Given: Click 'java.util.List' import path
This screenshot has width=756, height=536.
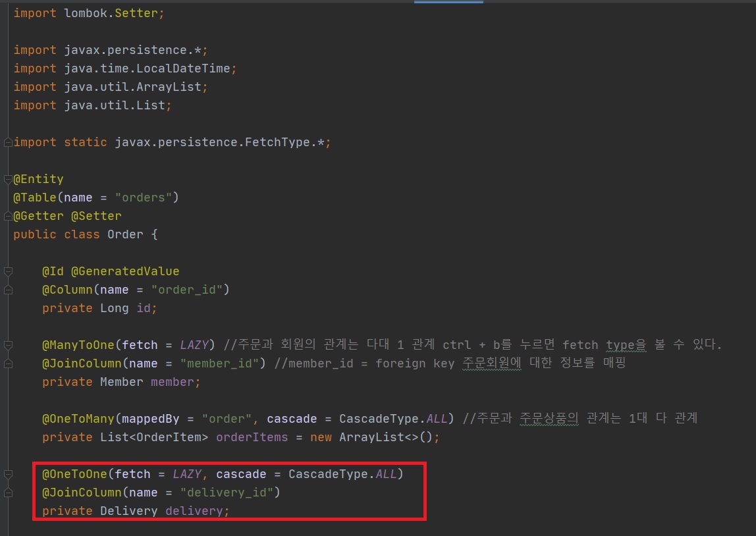Looking at the screenshot, I should (x=115, y=105).
